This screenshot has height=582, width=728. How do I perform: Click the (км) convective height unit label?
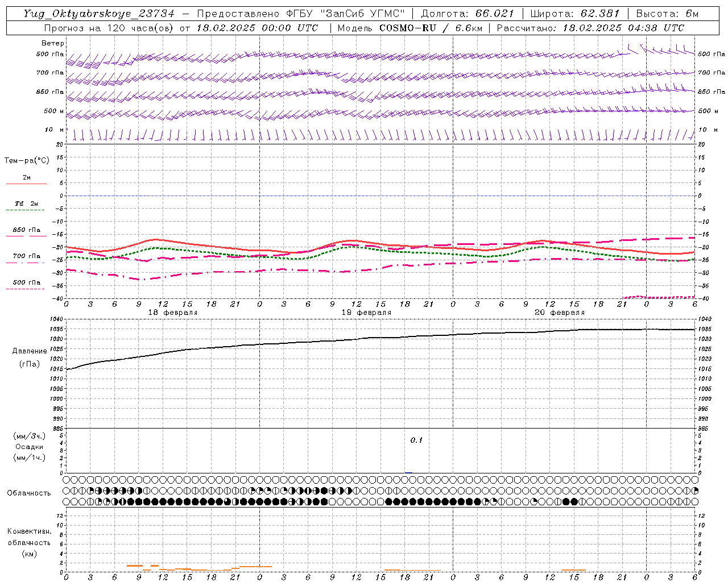[x=30, y=554]
